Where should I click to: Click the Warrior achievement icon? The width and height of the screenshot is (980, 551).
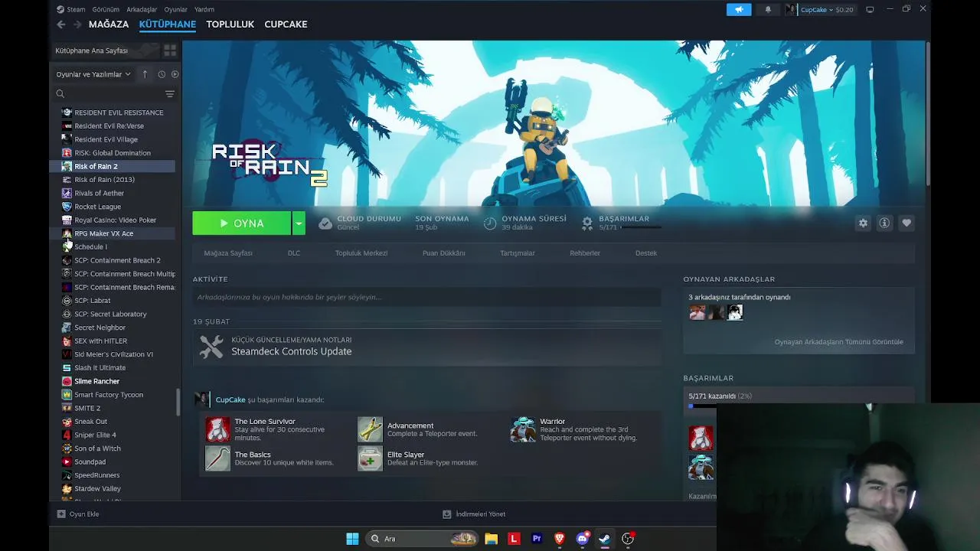click(523, 429)
